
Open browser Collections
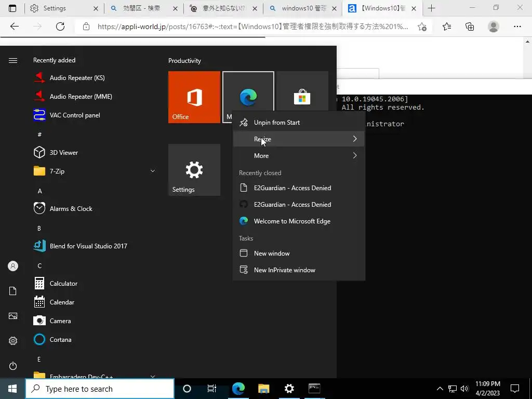tap(470, 26)
